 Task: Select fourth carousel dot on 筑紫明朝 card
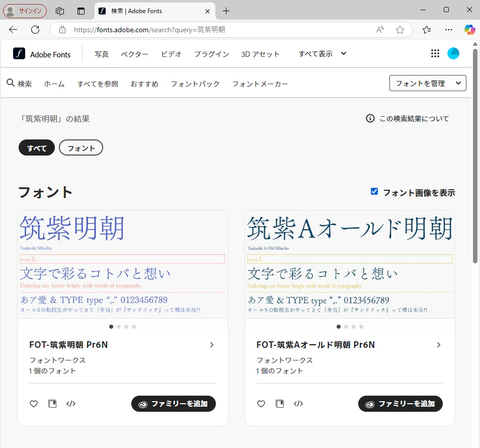tap(134, 327)
